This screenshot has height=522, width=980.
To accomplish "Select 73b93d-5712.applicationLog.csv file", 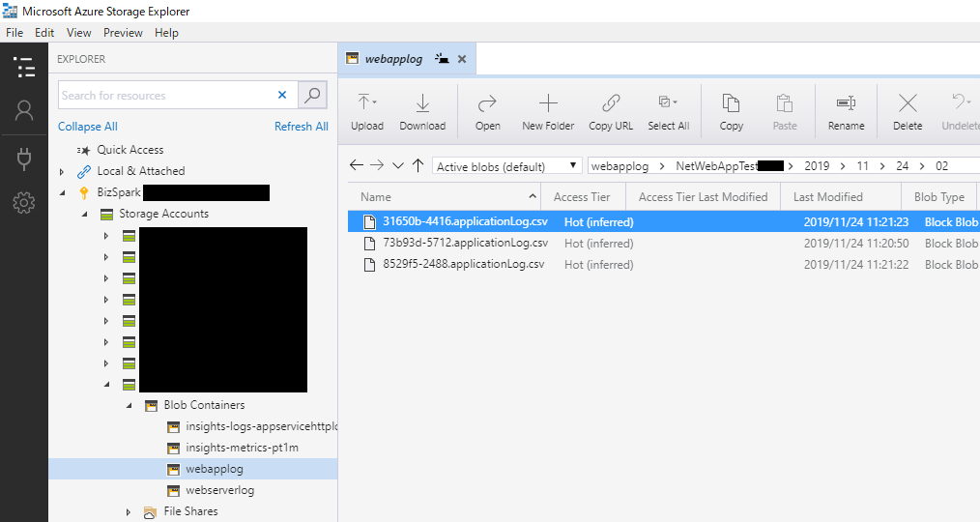I will [664, 244].
